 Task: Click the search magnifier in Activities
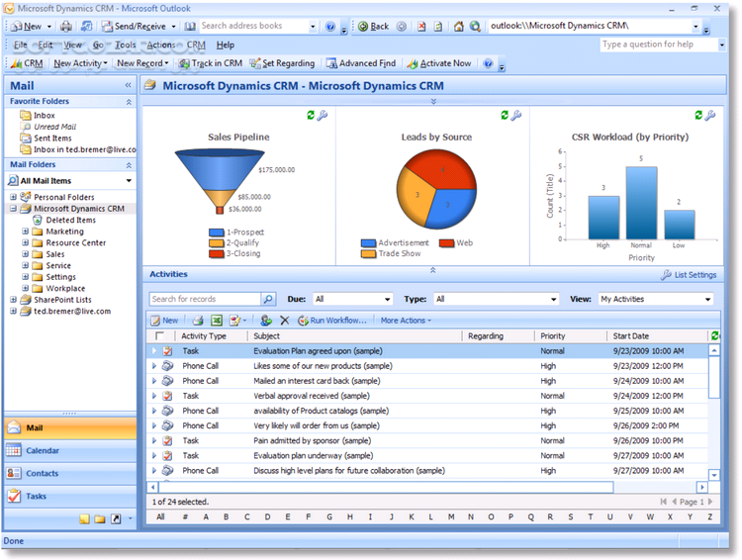268,299
